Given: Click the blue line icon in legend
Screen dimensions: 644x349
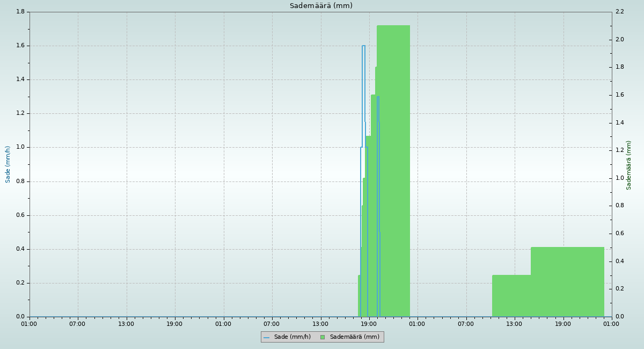Looking at the screenshot, I should (266, 337).
